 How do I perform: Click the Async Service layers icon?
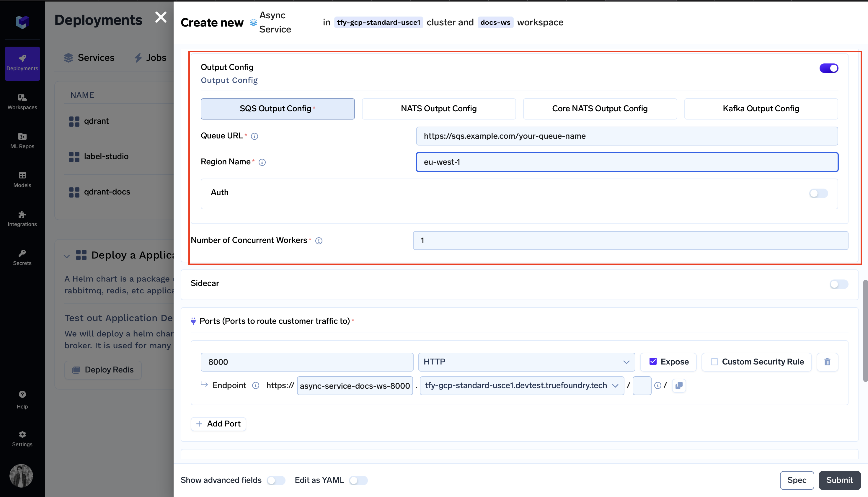pyautogui.click(x=253, y=22)
